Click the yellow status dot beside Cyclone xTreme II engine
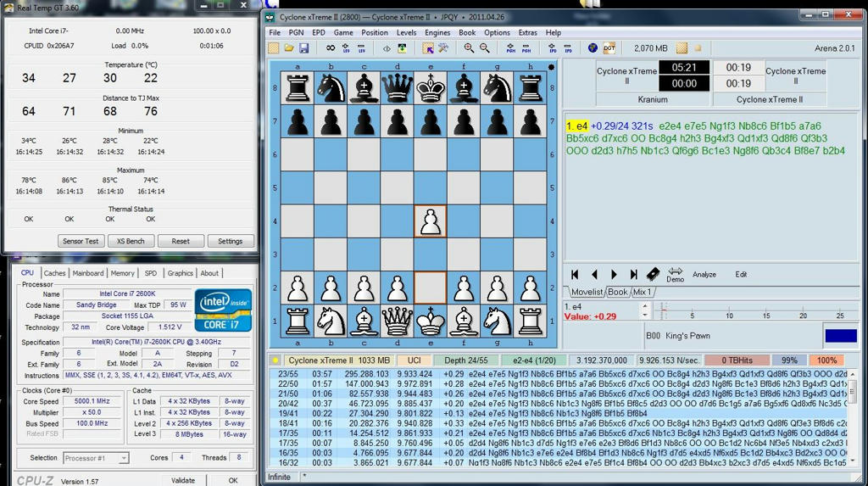The image size is (868, 486). (275, 360)
